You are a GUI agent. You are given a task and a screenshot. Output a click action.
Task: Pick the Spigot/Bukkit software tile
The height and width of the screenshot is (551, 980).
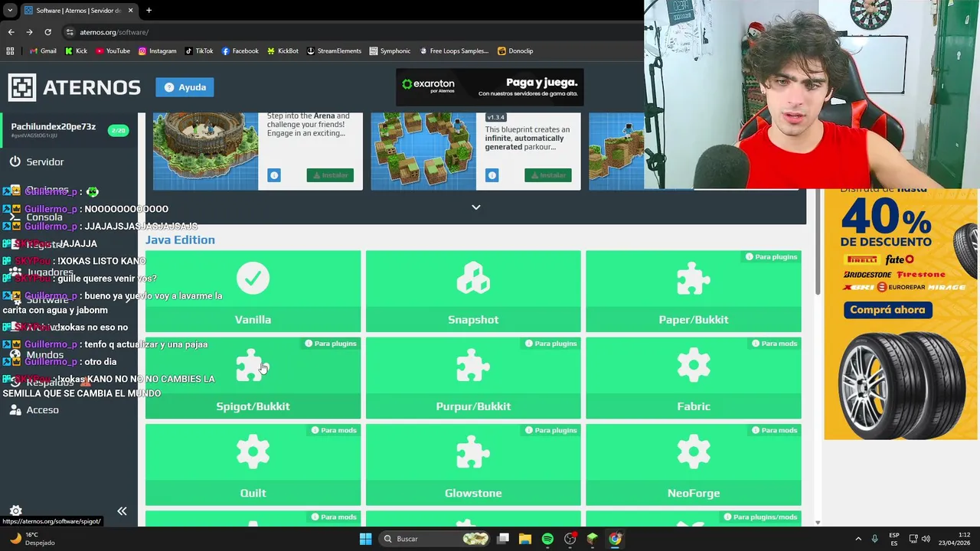[x=253, y=378]
